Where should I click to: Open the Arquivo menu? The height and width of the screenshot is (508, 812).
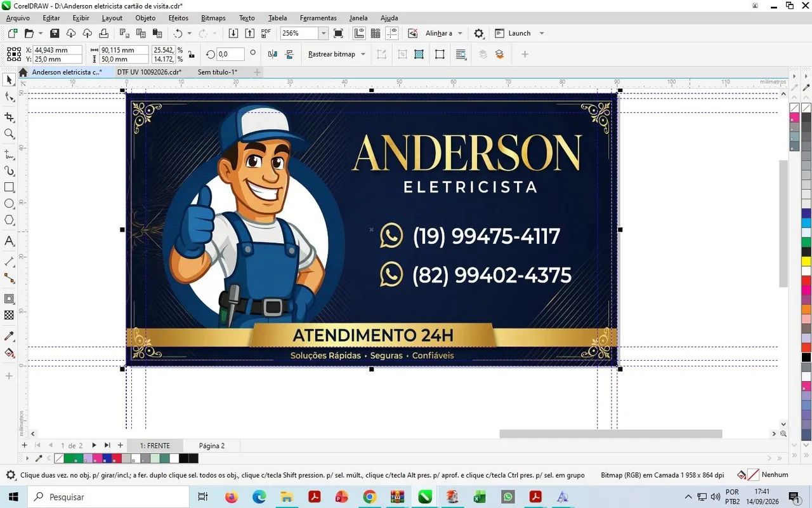[x=18, y=18]
